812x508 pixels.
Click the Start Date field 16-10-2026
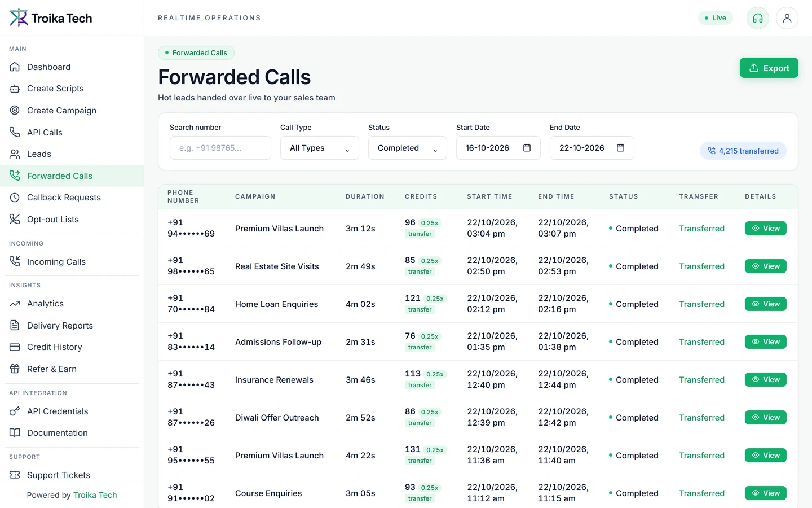[498, 148]
